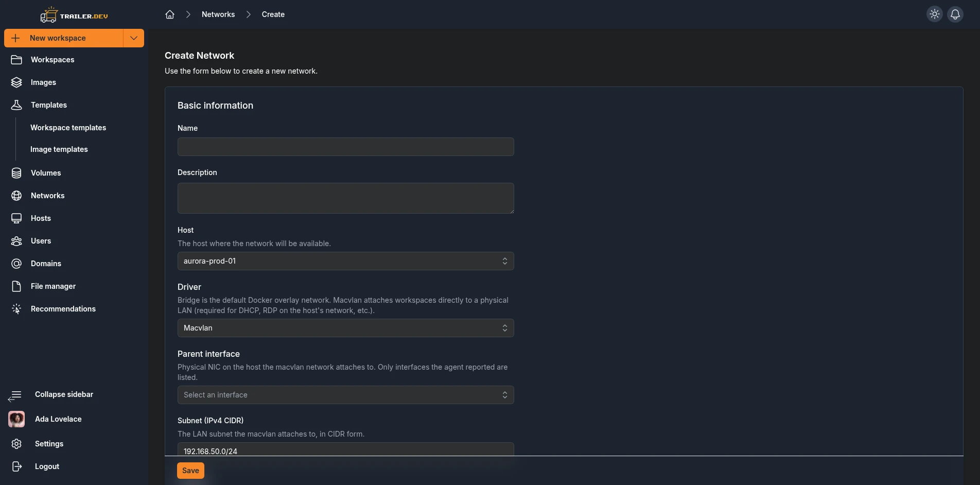Open the Host dropdown showing aurora-prod-01

click(346, 261)
